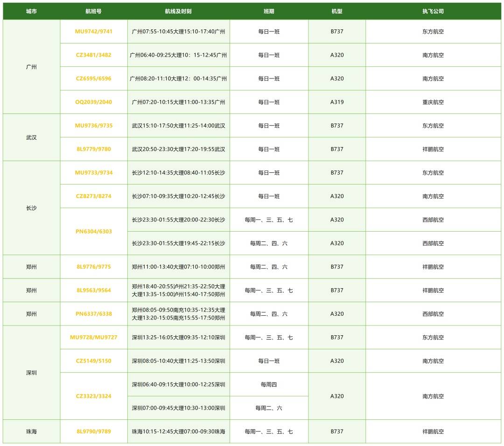Open flight link CZ3481/3482
The width and height of the screenshot is (504, 446).
94,55
